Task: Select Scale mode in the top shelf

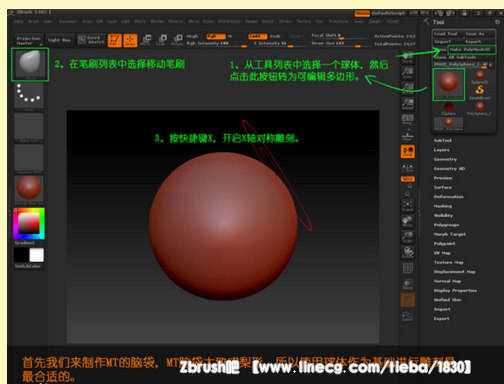Action: (x=162, y=40)
